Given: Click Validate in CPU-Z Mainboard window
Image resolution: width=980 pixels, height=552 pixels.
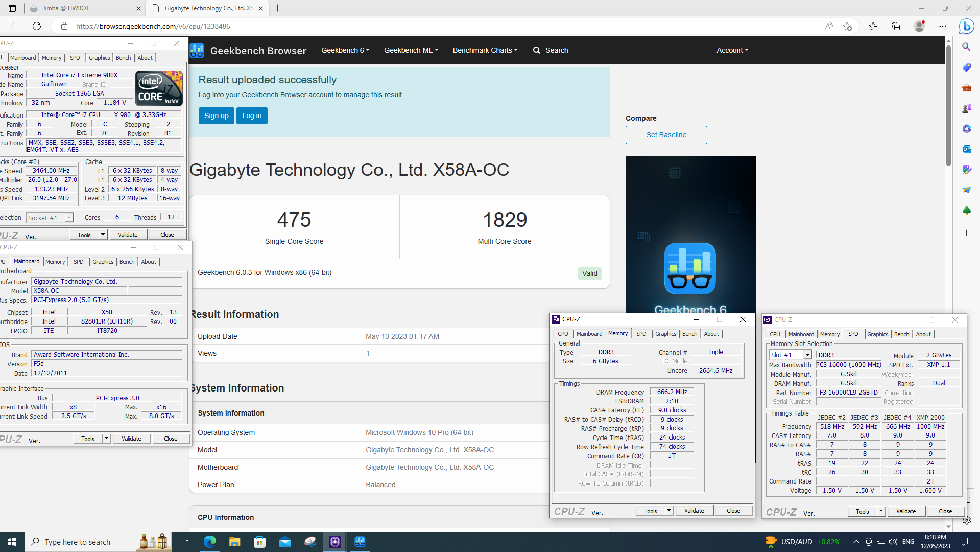Looking at the screenshot, I should click(x=131, y=439).
